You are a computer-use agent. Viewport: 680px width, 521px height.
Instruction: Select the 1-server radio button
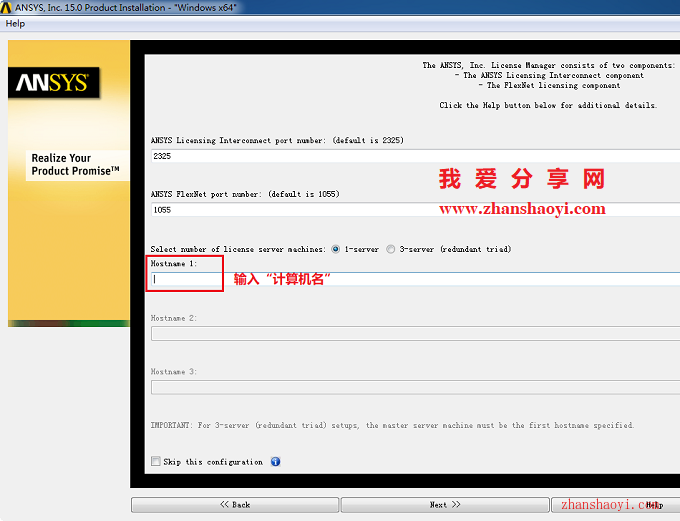335,249
